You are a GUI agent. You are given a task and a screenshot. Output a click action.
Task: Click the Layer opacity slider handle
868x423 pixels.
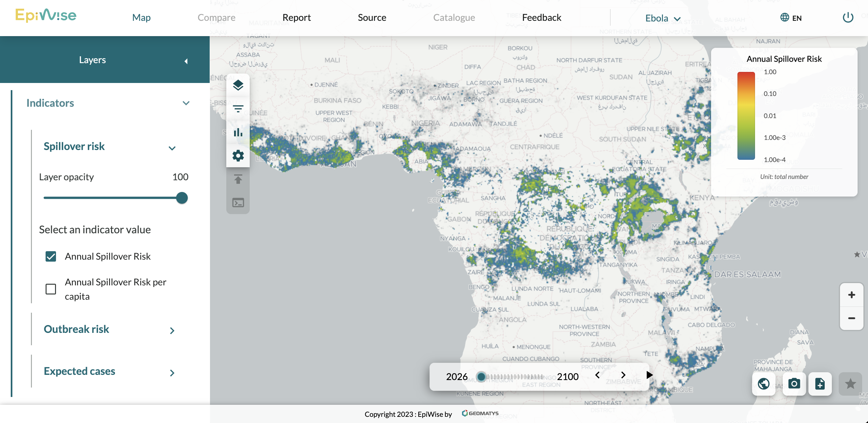click(182, 198)
